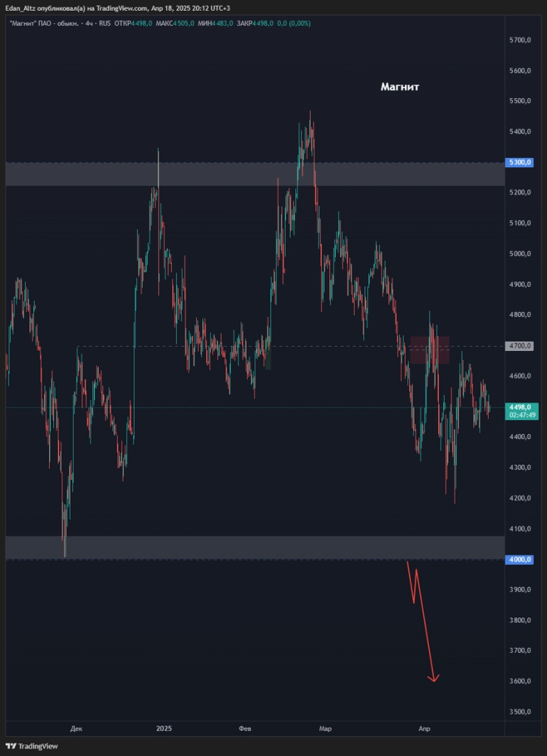The width and height of the screenshot is (547, 756).
Task: Click the ОТКР open value 4498,0
Action: tap(142, 23)
